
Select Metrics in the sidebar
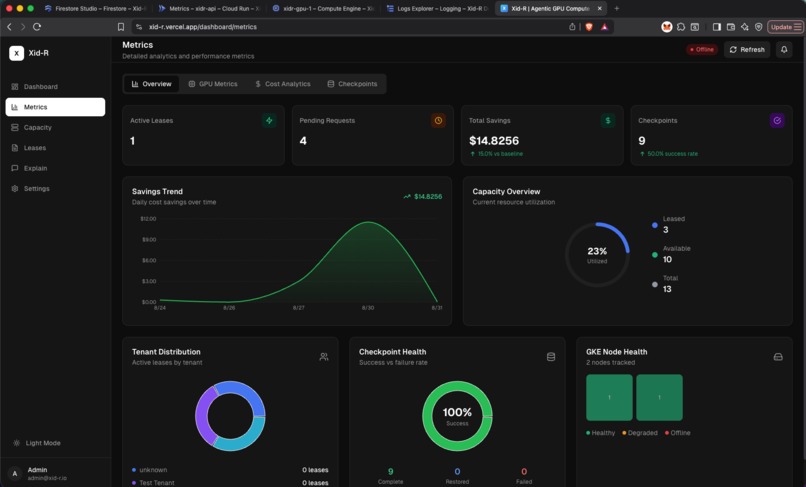(55, 107)
